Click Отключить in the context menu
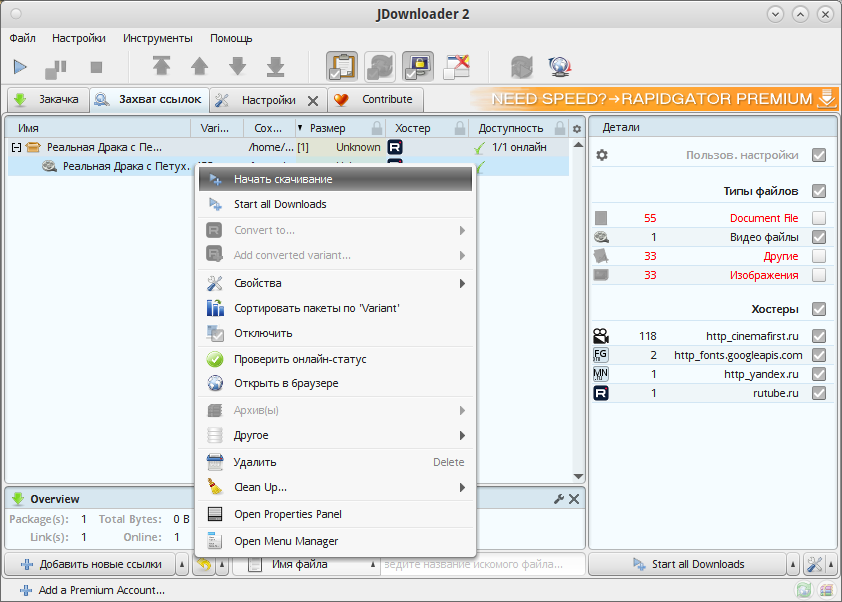Image resolution: width=842 pixels, height=602 pixels. click(x=335, y=333)
